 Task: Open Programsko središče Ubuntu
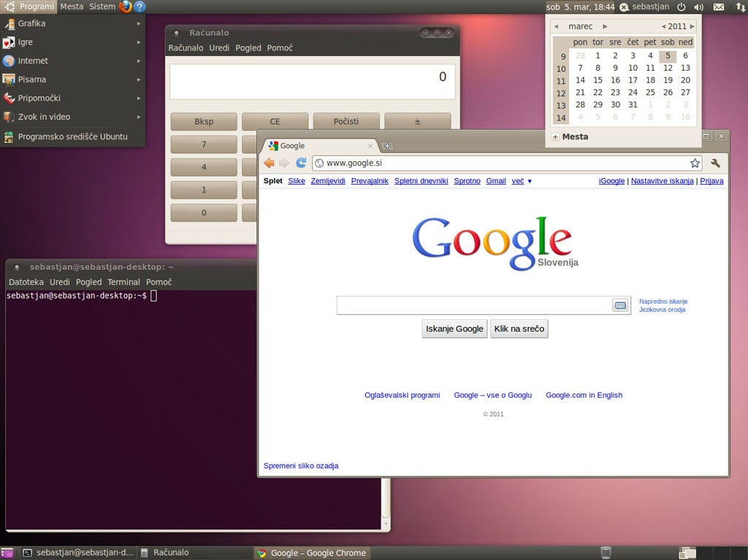72,137
